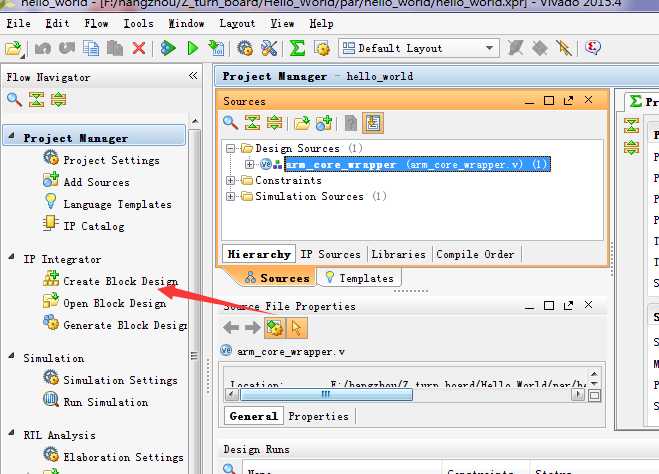Select arm_core_wrapper (arm_core_wrapper.v) source row

pyautogui.click(x=417, y=164)
